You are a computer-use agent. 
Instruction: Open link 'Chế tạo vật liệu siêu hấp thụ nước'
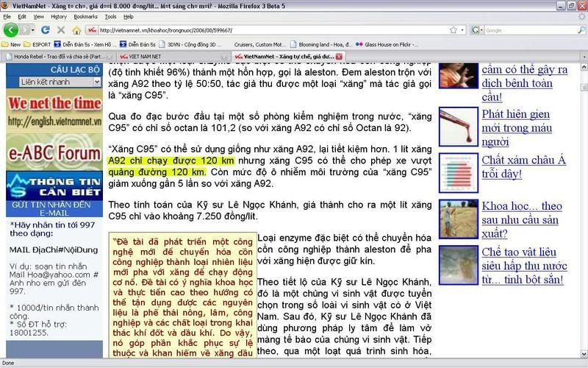pos(524,266)
